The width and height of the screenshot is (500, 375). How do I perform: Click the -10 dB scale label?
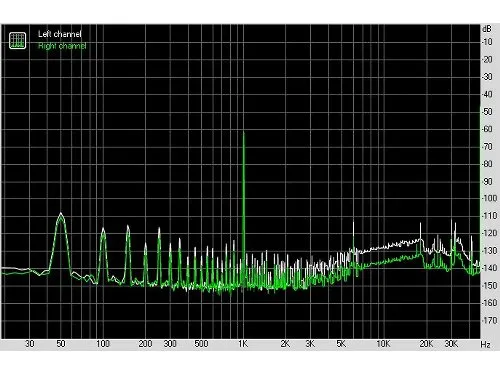click(x=487, y=42)
